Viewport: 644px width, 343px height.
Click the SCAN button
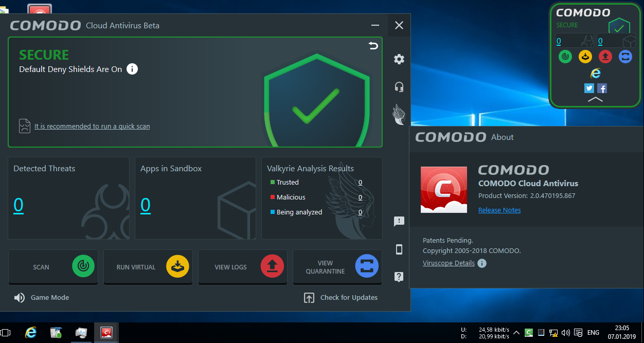(53, 267)
